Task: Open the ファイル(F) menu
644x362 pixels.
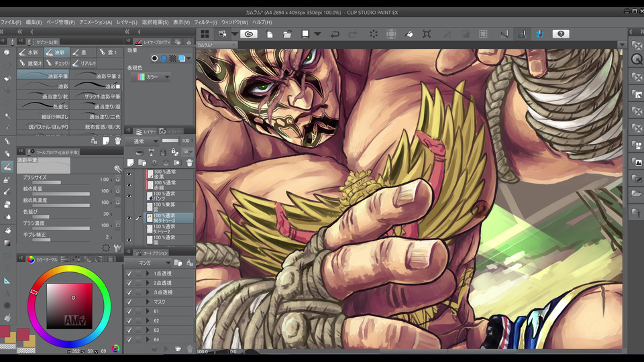Action: (11, 22)
